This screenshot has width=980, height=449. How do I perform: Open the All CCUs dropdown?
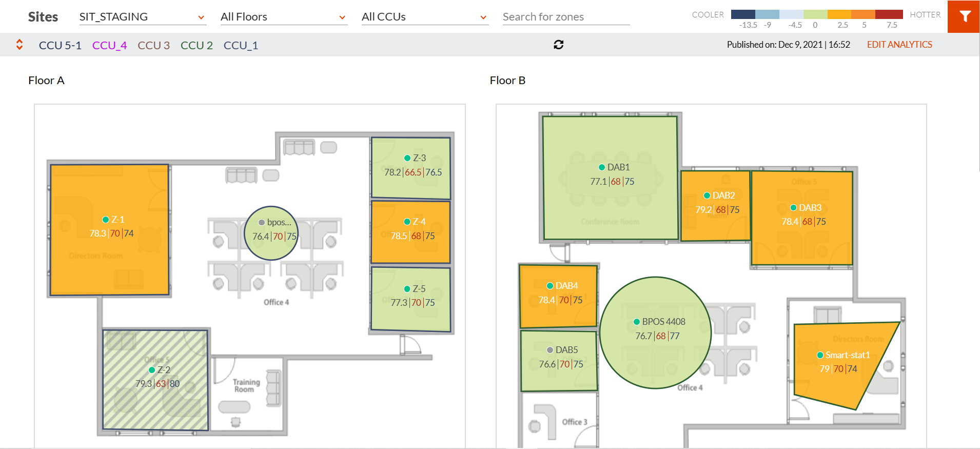[x=425, y=17]
